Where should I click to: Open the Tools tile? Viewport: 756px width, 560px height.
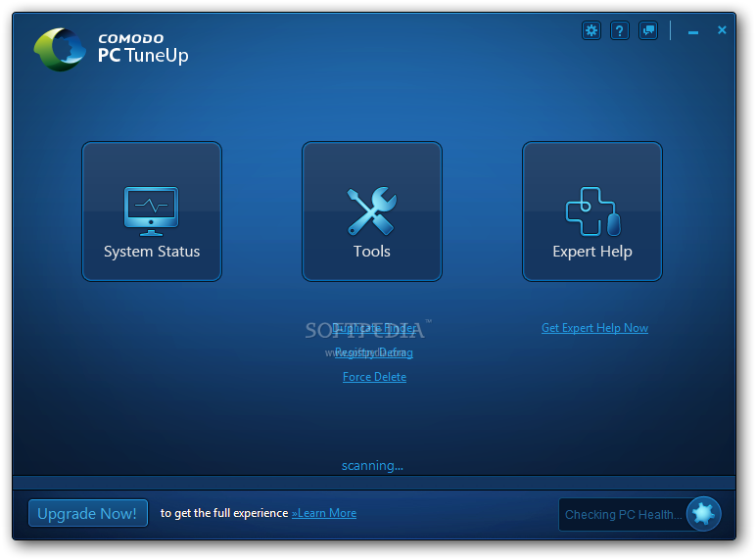372,211
